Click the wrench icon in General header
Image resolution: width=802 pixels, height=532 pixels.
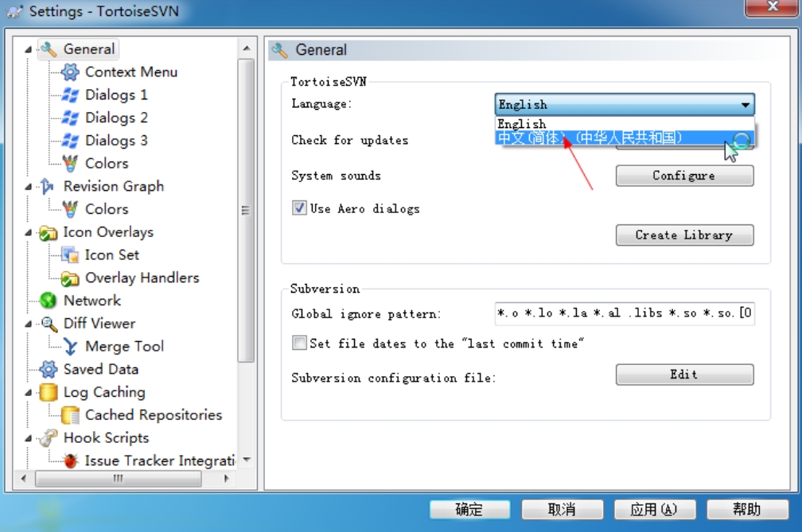point(280,50)
